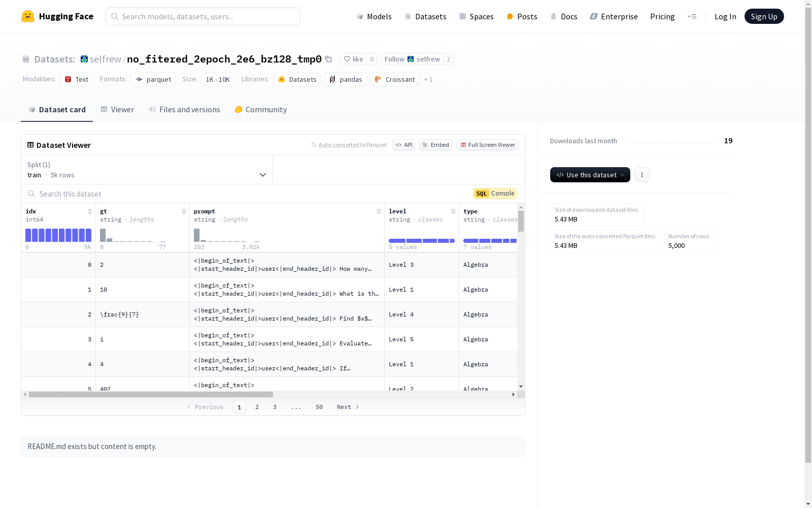812x508 pixels.
Task: Click the Next page button
Action: pos(348,407)
